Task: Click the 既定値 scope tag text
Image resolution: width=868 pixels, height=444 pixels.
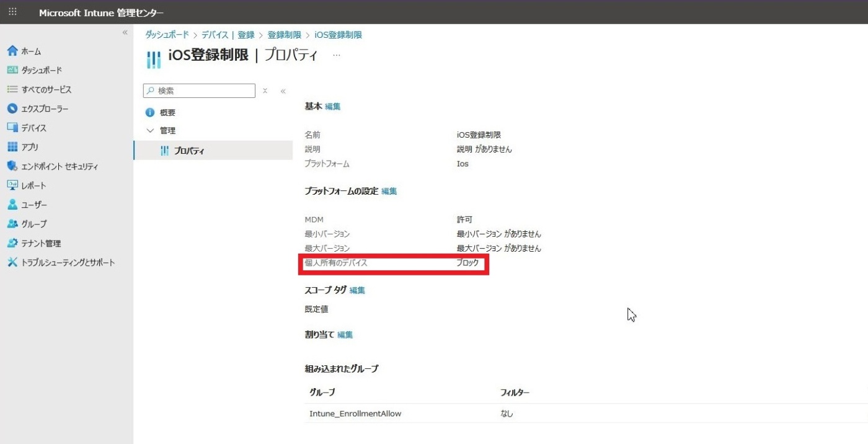Action: point(316,309)
